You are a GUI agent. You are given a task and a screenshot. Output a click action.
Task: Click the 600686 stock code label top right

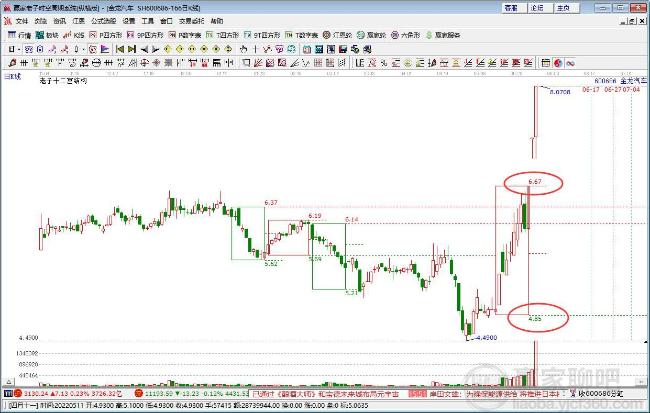pyautogui.click(x=605, y=81)
